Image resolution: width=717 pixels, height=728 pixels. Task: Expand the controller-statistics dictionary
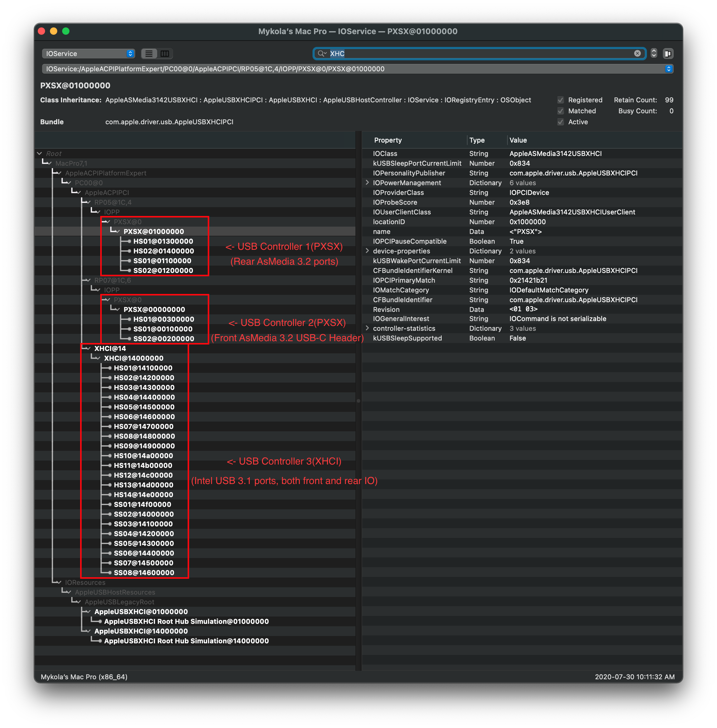pos(367,328)
